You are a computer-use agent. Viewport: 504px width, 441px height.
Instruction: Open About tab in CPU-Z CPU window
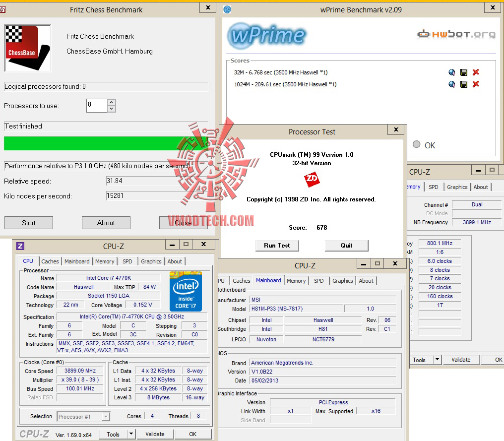coord(175,261)
